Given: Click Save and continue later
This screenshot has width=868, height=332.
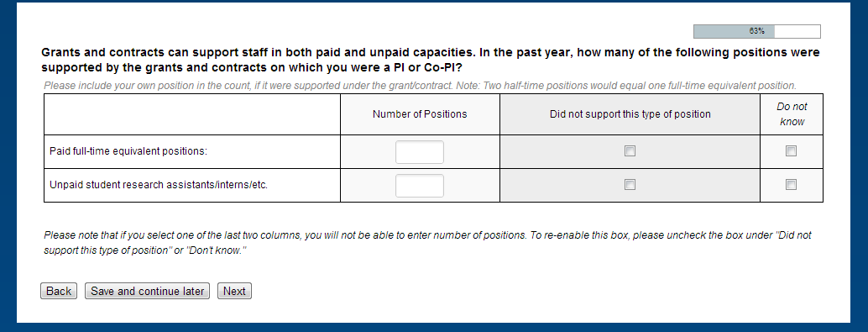Looking at the screenshot, I should pos(147,291).
